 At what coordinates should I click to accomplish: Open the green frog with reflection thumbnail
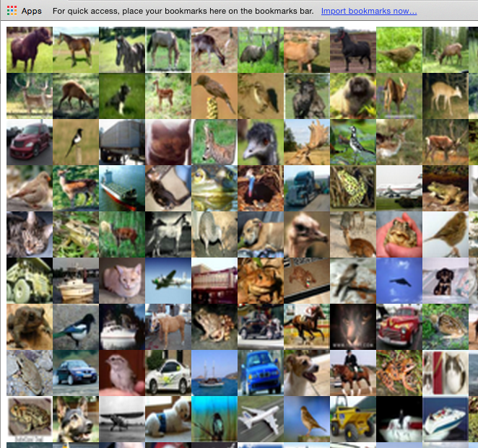214,188
